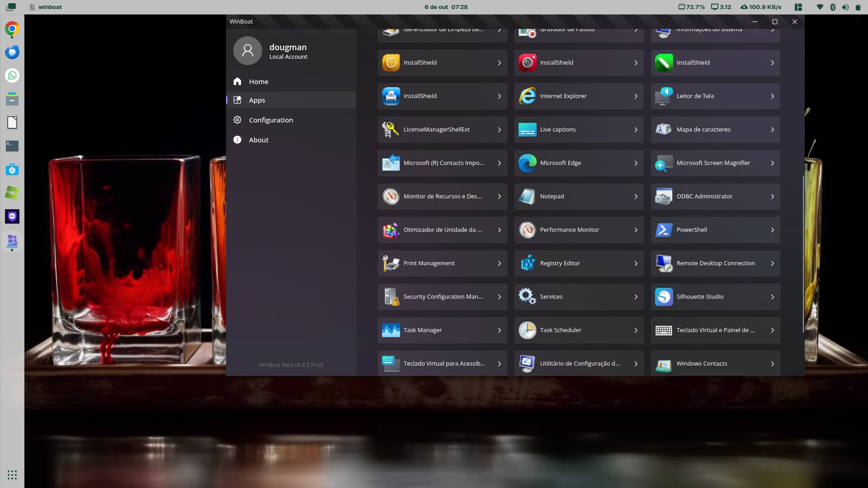The height and width of the screenshot is (488, 868).
Task: Go to the Home section
Action: tap(259, 82)
